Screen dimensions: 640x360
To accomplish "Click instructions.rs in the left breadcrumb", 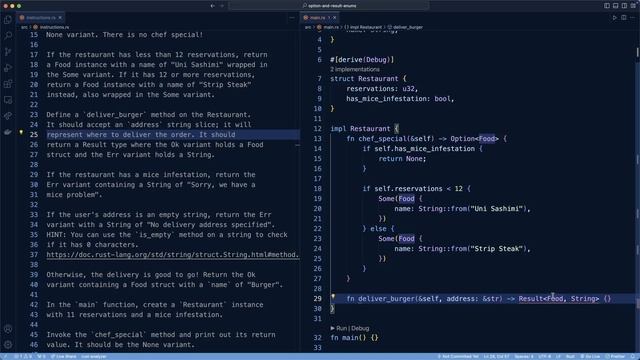I will (54, 27).
